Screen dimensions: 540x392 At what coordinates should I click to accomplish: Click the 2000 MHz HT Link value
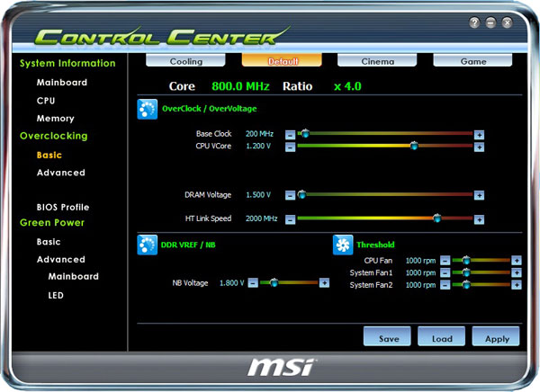(x=261, y=218)
